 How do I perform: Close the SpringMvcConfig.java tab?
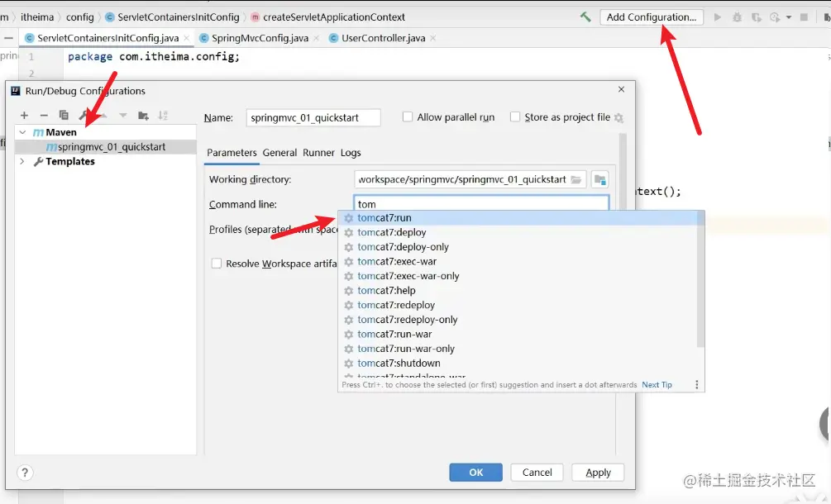coord(317,38)
